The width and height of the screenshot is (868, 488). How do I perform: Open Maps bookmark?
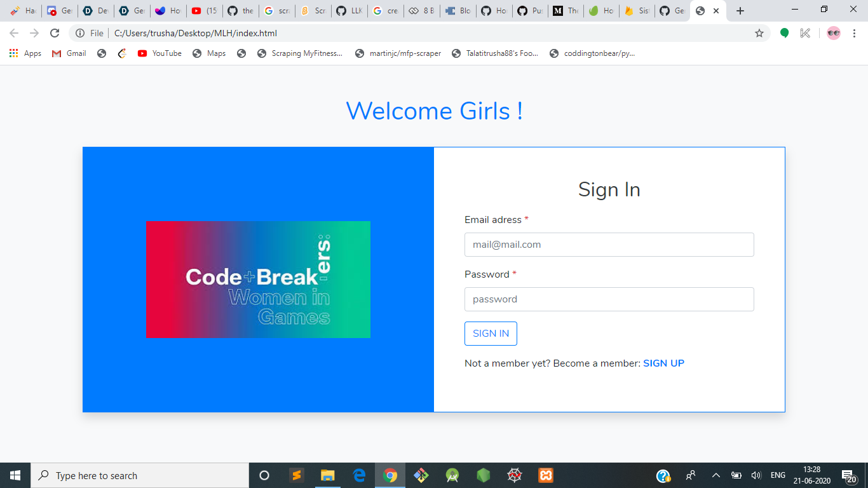[x=209, y=53]
